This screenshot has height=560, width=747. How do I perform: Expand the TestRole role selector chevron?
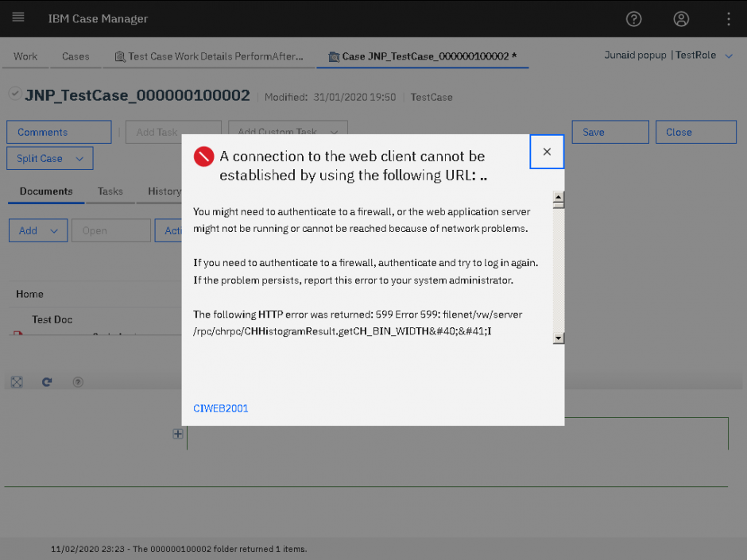click(729, 56)
